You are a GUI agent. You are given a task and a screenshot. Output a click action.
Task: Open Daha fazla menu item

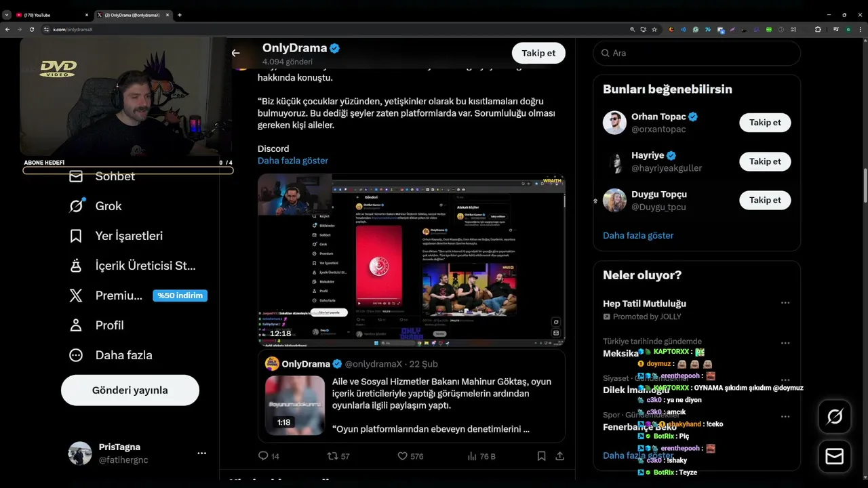click(124, 355)
